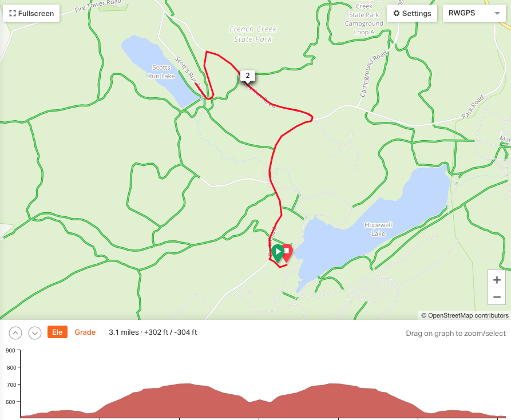The image size is (511, 420).
Task: Click French Creek State Park label
Action: tap(253, 34)
